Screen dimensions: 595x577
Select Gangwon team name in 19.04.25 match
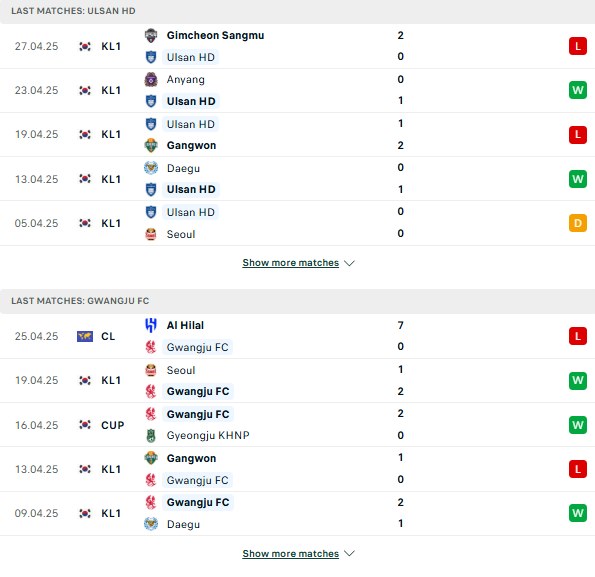tap(191, 146)
